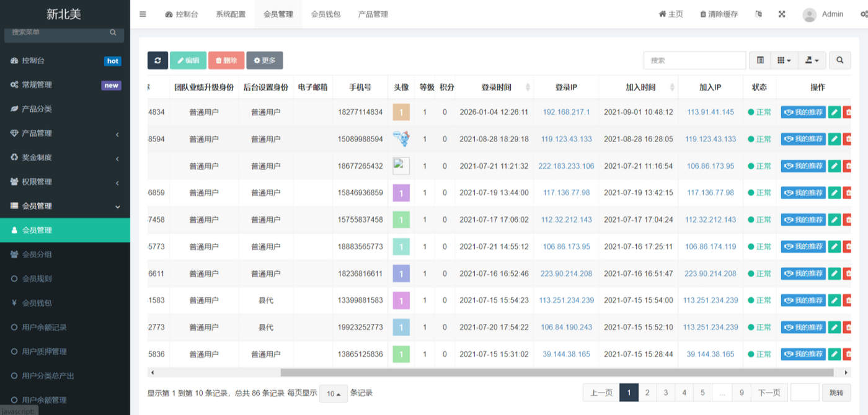Click the edit pencil for 13399881583 row
Viewport: 868px width, 415px height.
point(835,300)
